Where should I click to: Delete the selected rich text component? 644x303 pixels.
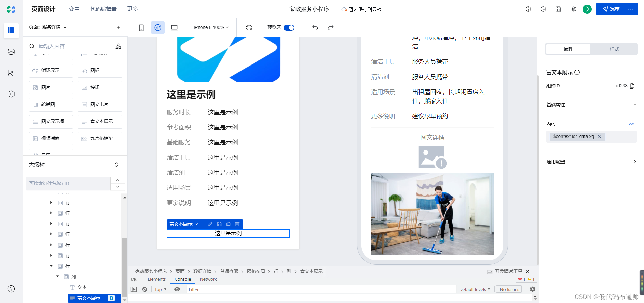point(237,224)
